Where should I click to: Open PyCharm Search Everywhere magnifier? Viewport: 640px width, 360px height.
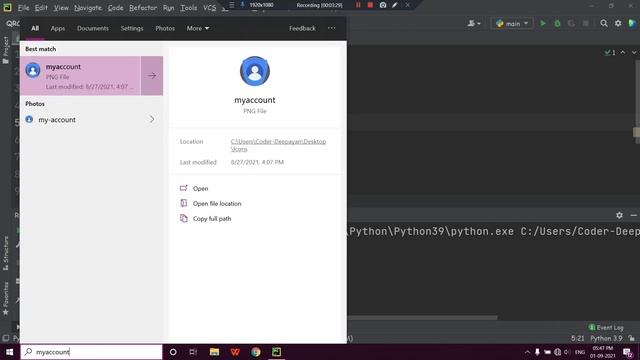(x=604, y=24)
